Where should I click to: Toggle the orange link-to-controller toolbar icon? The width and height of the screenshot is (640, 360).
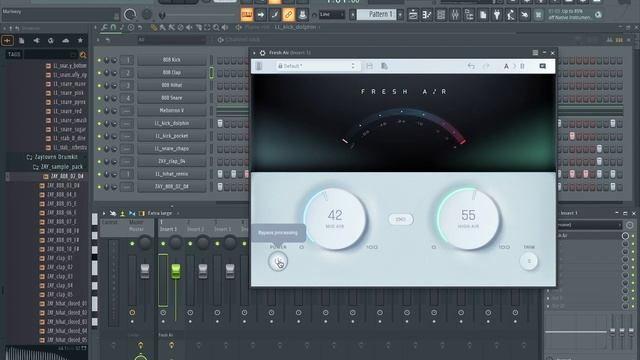[x=288, y=15]
